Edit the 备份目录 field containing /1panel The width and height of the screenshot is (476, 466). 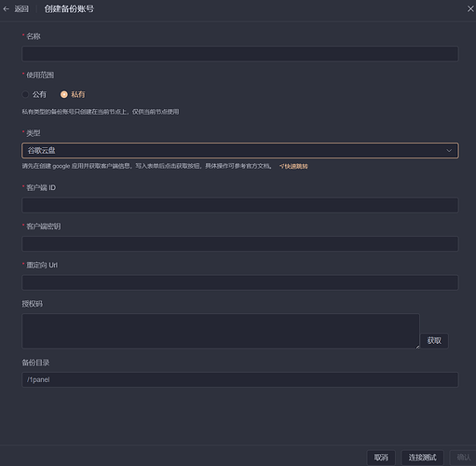[240, 379]
